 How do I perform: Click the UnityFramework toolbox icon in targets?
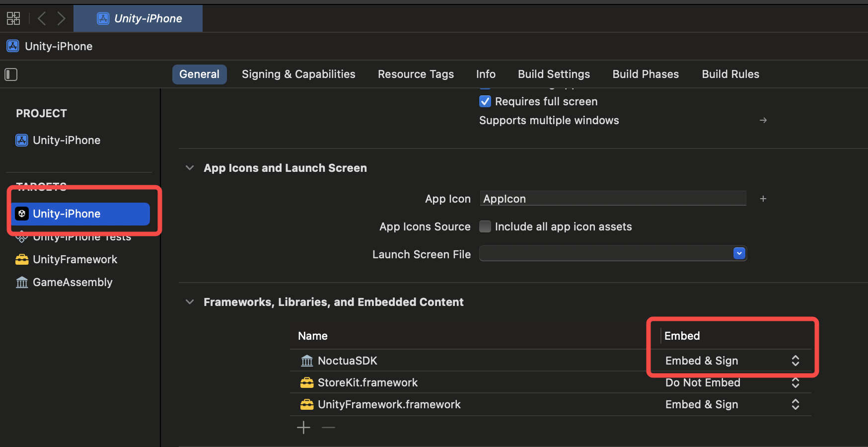[x=22, y=259]
